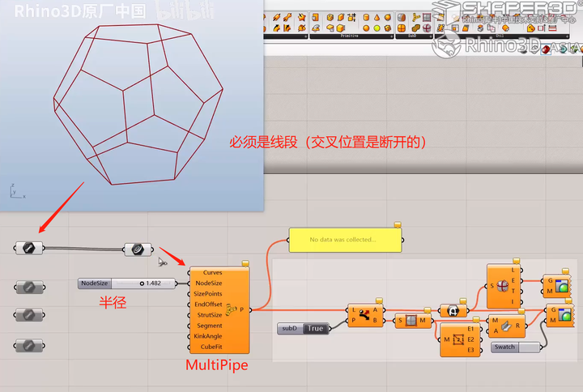Image resolution: width=583 pixels, height=392 pixels.
Task: Click the second parameter component wired to first
Action: tap(138, 249)
